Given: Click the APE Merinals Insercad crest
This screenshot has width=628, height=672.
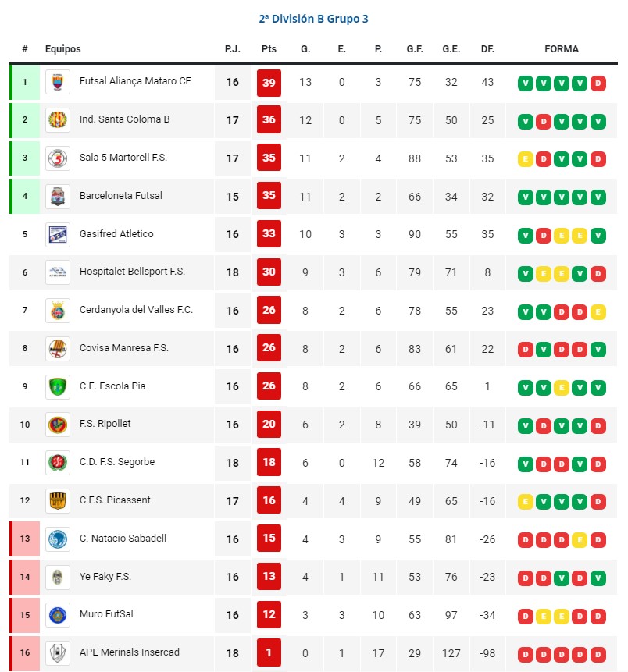Looking at the screenshot, I should pyautogui.click(x=58, y=653).
